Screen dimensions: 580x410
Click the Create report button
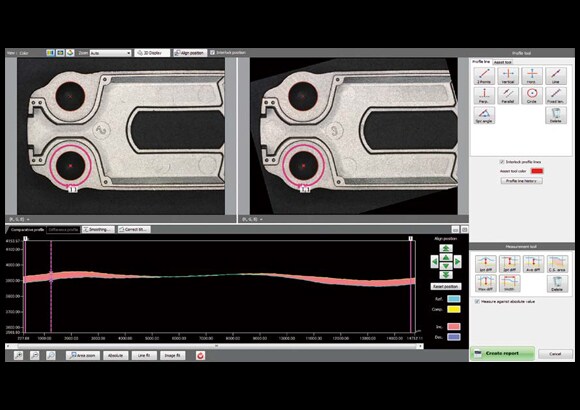[x=502, y=353]
